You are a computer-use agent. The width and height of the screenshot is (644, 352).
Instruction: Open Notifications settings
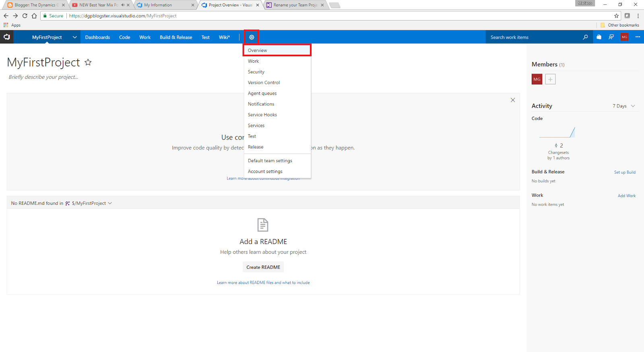tap(277, 104)
